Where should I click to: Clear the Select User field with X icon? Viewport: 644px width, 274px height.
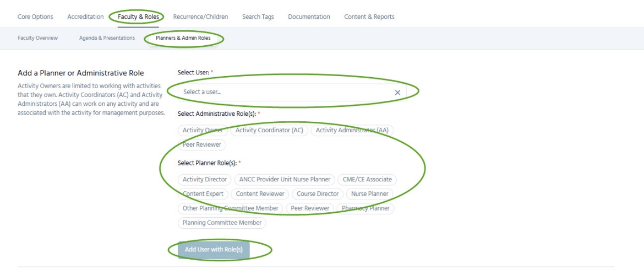click(397, 93)
